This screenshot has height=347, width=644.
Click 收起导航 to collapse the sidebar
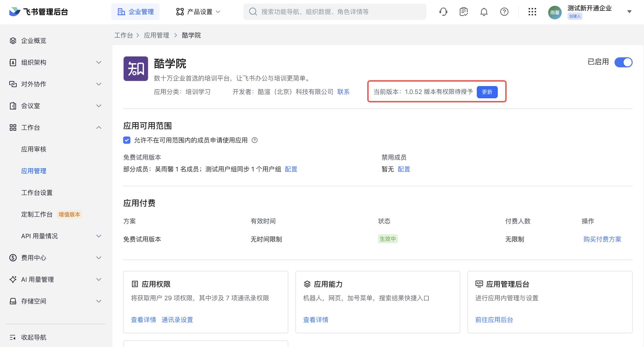pyautogui.click(x=34, y=337)
